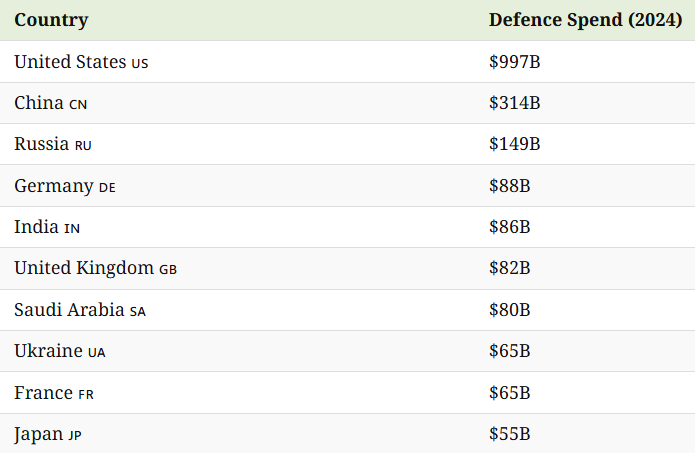The width and height of the screenshot is (695, 453).
Task: Select the France country cell
Action: (x=54, y=393)
